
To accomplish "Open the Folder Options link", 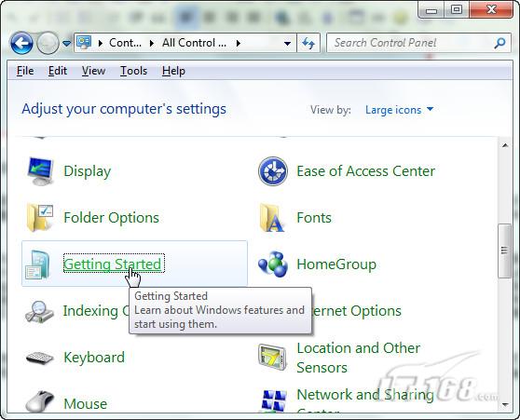I will [112, 218].
